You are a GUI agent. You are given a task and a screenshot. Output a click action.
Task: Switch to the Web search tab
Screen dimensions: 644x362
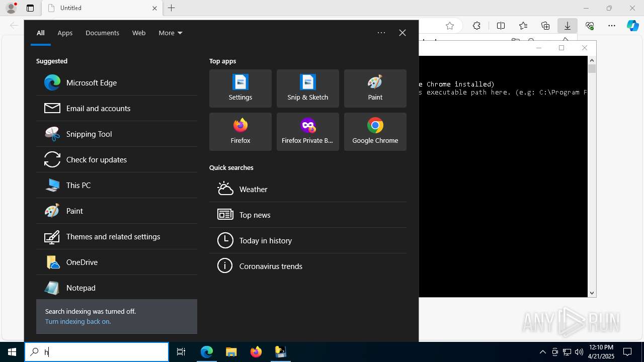pos(139,33)
